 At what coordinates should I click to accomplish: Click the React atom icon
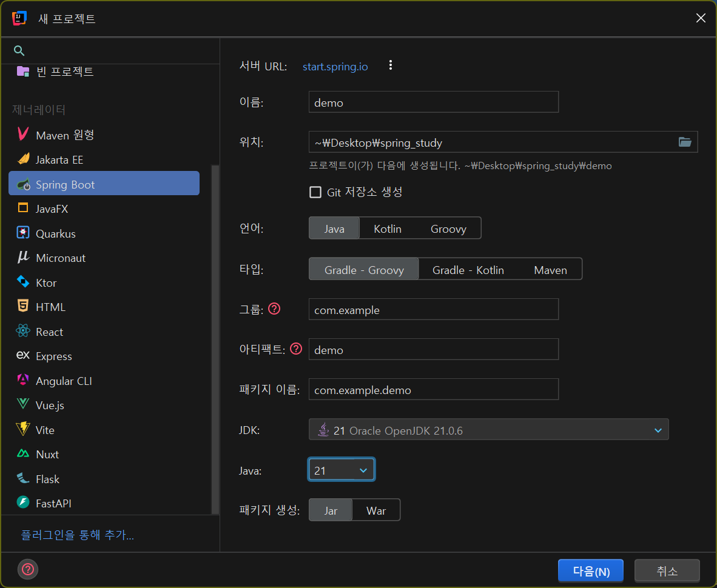click(23, 331)
